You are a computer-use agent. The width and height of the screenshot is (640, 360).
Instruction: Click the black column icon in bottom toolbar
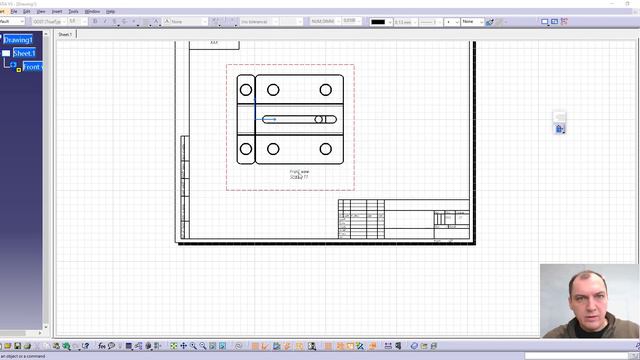click(x=398, y=346)
